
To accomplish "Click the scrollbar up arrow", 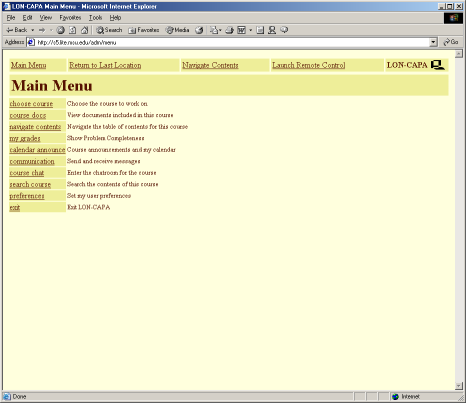I will click(x=459, y=54).
